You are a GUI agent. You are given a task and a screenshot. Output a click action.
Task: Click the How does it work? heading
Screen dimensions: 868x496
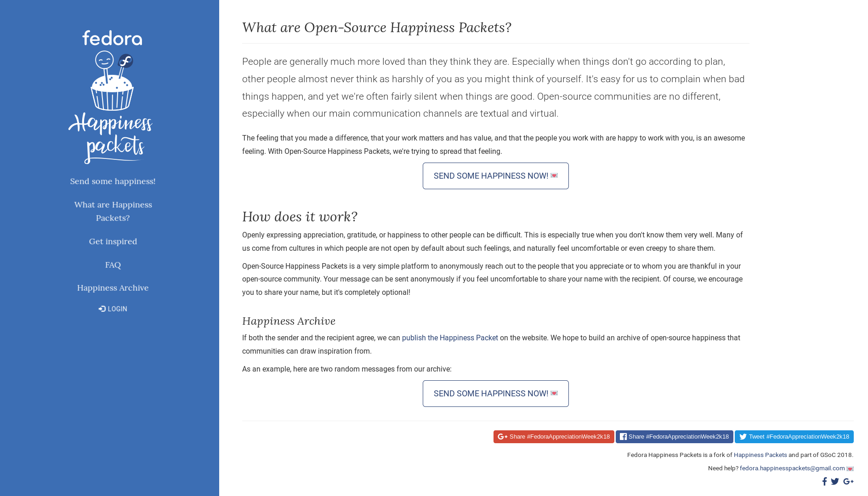(300, 217)
